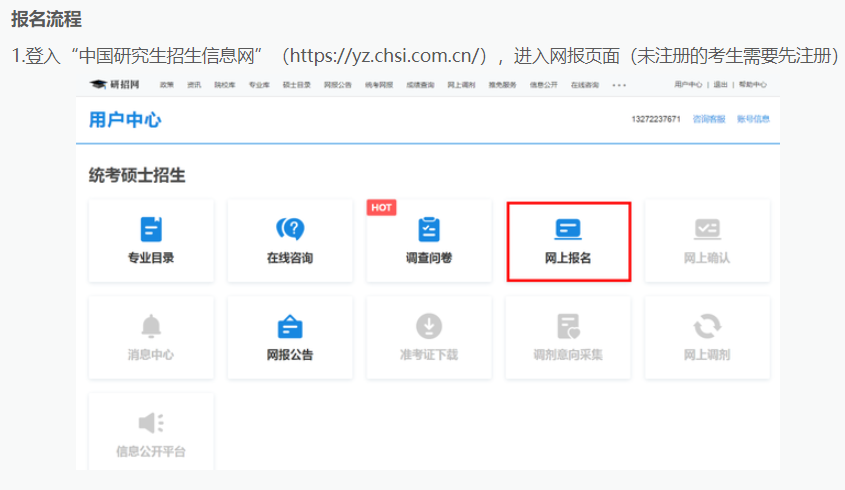Click the 咨询客服 link
The image size is (845, 490).
tap(709, 119)
